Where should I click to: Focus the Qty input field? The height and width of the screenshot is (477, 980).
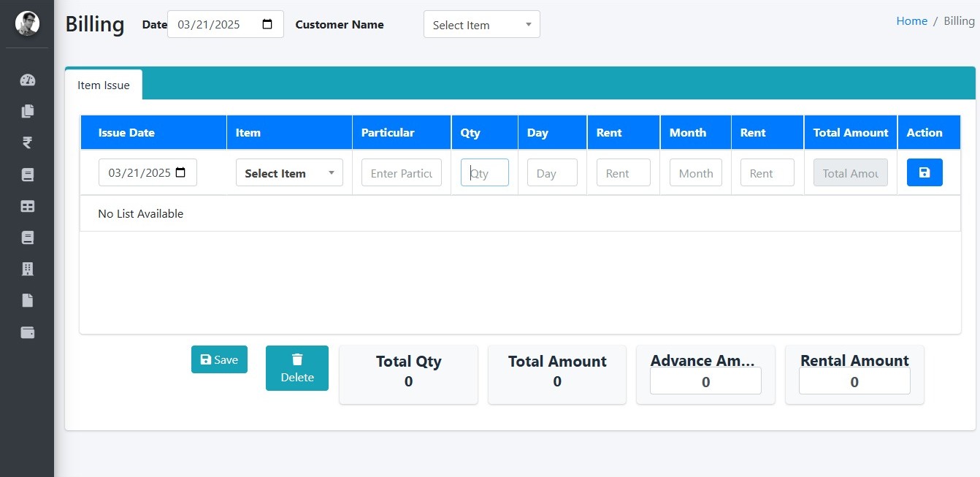point(485,173)
